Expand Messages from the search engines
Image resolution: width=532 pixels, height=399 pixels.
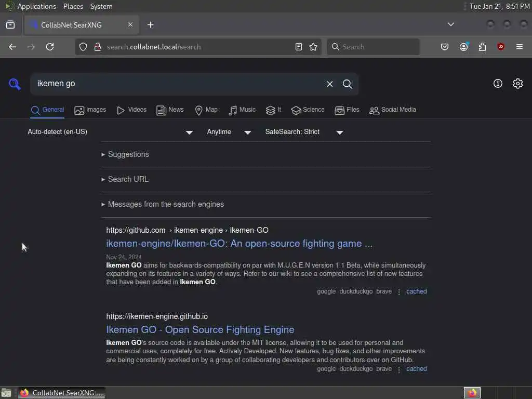tap(163, 204)
